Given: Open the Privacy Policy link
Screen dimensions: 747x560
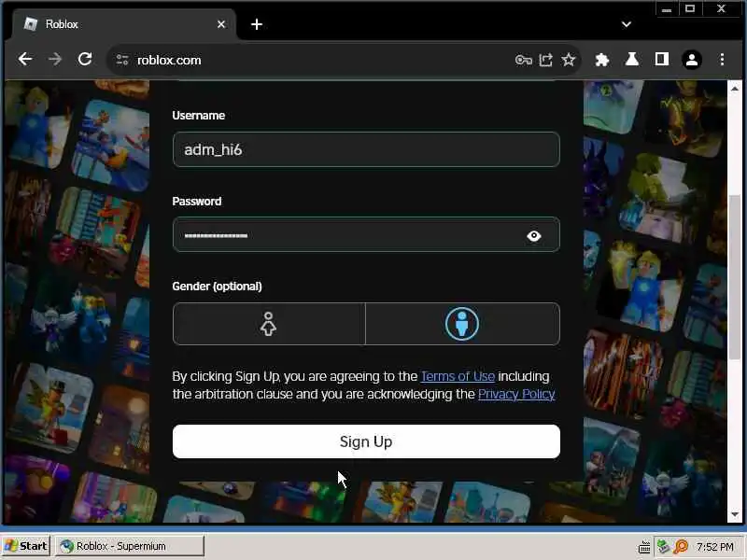Looking at the screenshot, I should 516,394.
